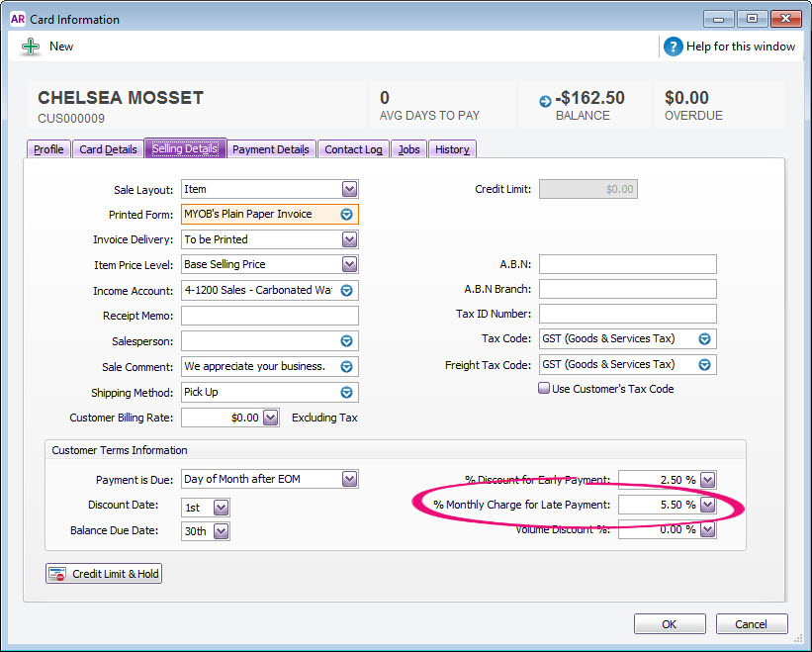Image resolution: width=812 pixels, height=652 pixels.
Task: Expand the Sale Layout dropdown
Action: pyautogui.click(x=349, y=189)
